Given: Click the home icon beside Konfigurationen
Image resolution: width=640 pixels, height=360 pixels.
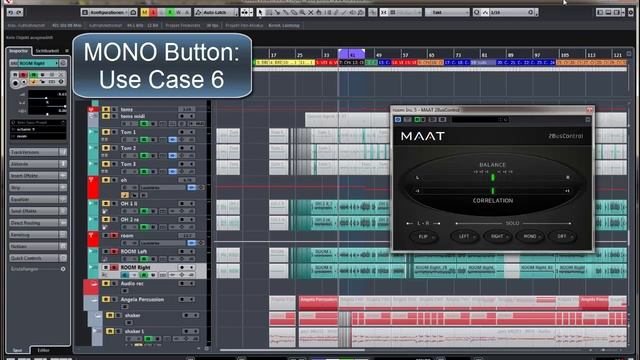Looking at the screenshot, I should pos(133,13).
